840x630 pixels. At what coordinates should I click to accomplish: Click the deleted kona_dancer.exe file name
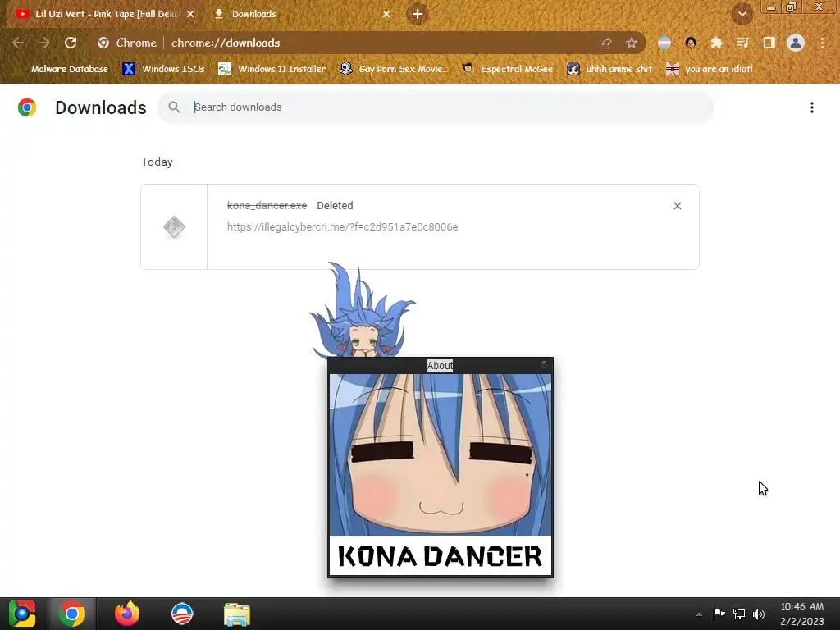tap(267, 206)
